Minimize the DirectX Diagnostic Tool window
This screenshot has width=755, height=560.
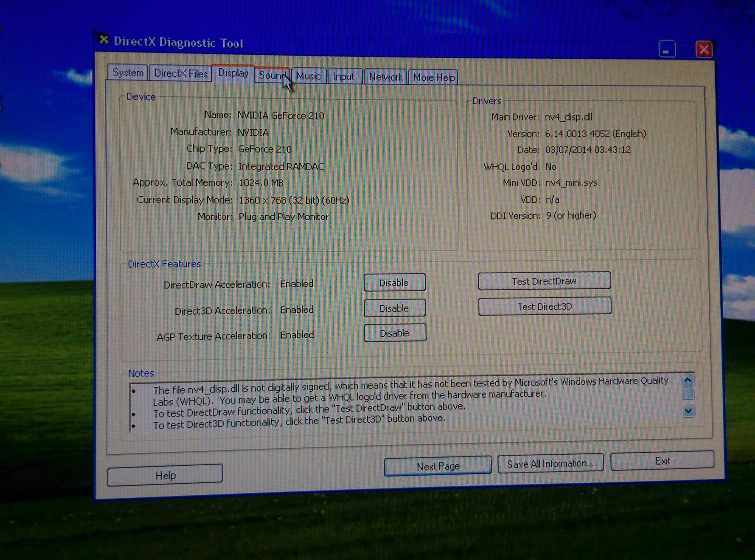point(667,49)
